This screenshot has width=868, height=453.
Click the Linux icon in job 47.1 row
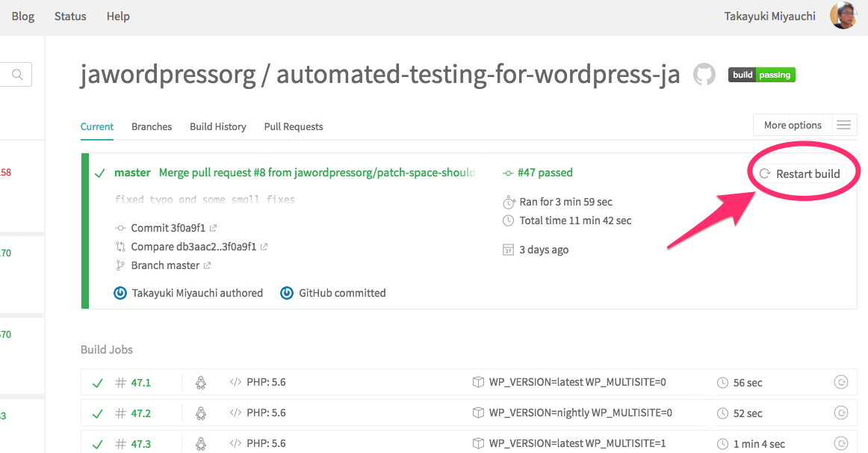click(x=201, y=382)
